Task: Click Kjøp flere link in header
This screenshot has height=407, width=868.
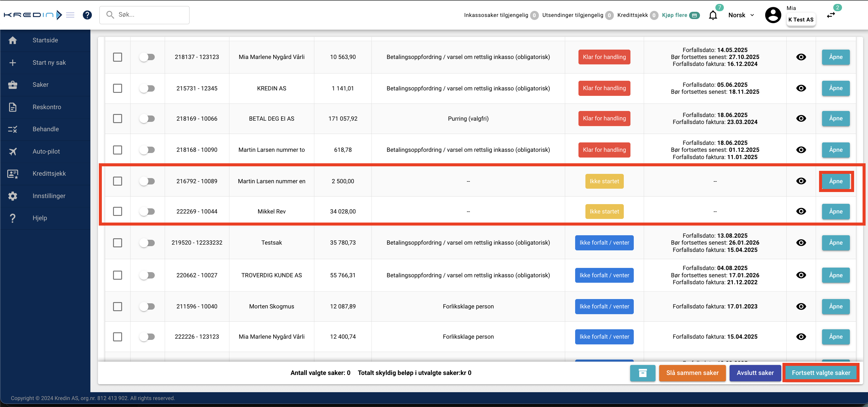Action: [x=674, y=15]
